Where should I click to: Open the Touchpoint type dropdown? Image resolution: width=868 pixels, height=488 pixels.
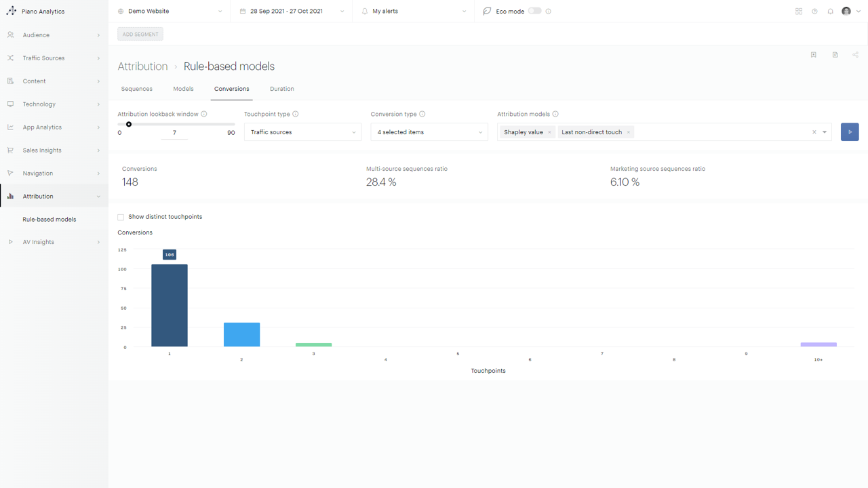[302, 132]
